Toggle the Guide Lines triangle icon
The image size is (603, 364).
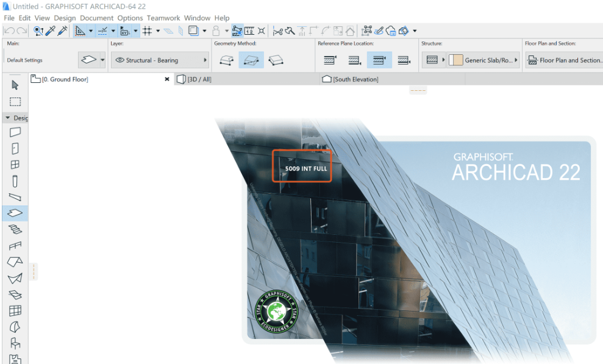pos(80,30)
